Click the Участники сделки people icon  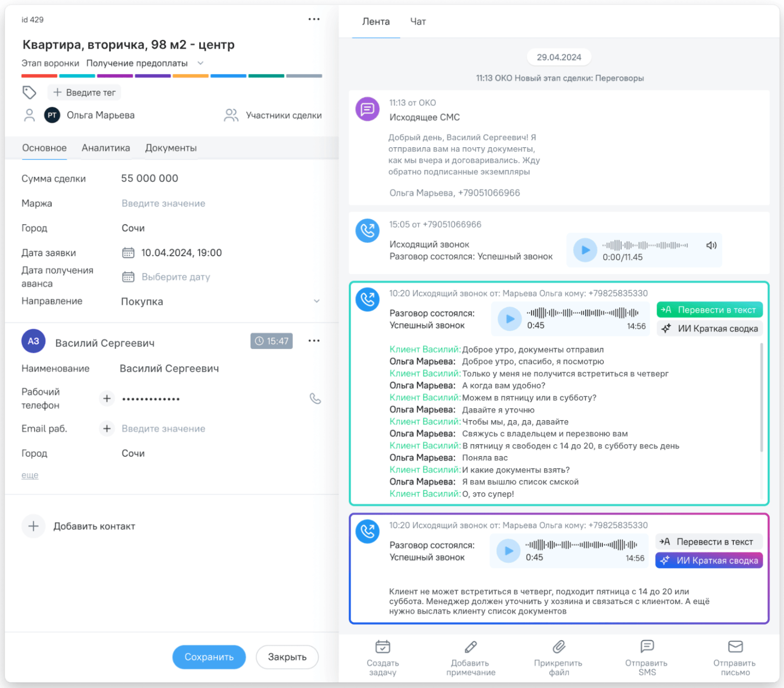click(231, 115)
